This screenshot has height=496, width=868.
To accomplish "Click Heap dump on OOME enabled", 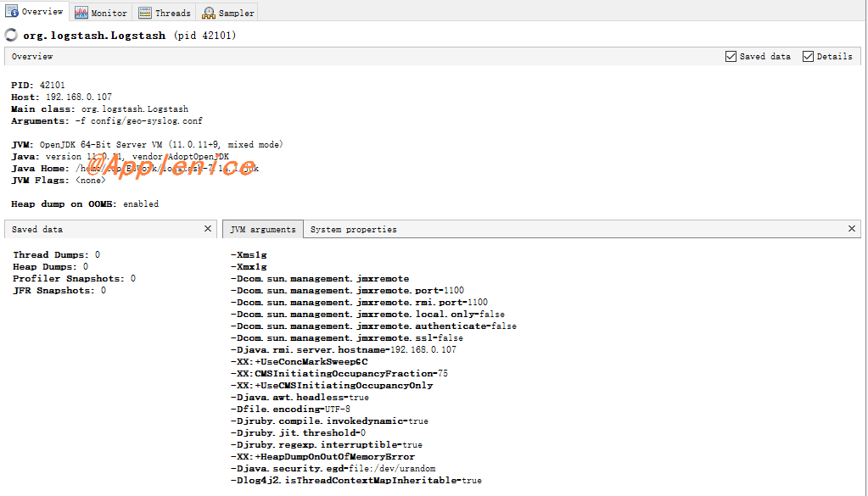I will point(85,204).
